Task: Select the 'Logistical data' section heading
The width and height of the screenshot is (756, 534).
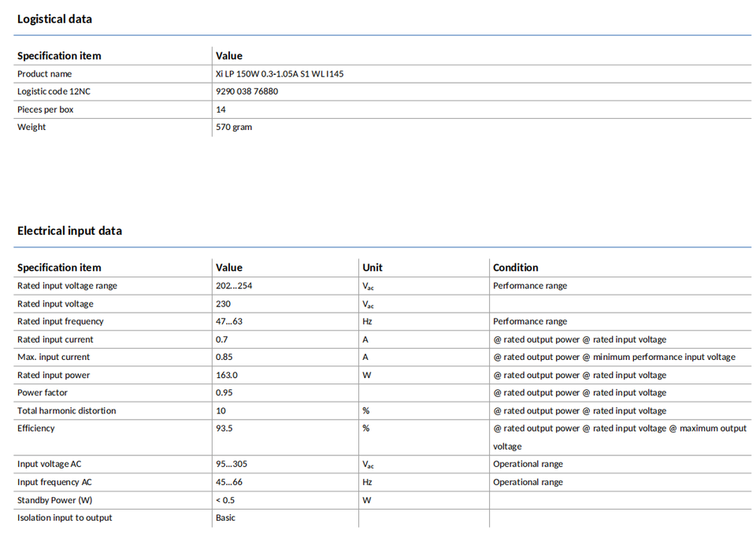Action: point(54,19)
